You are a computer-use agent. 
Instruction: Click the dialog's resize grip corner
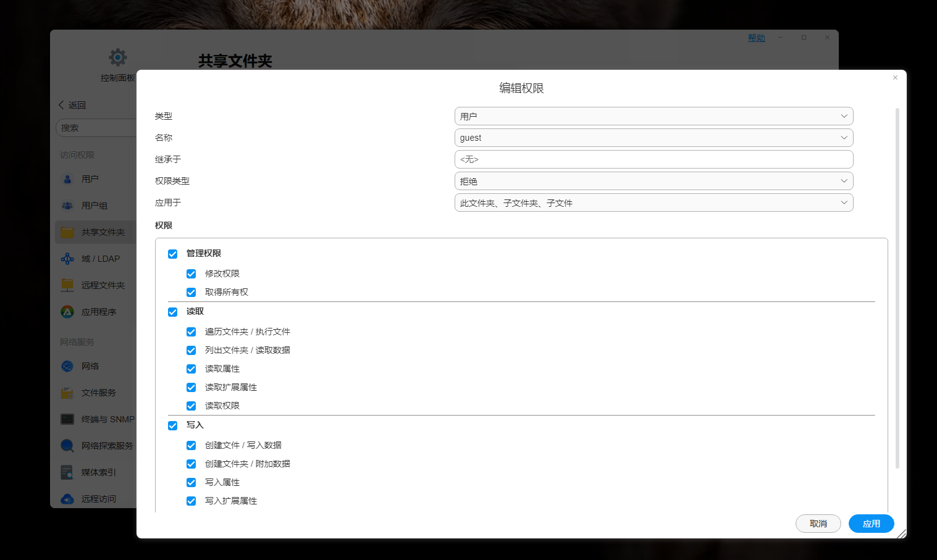(x=901, y=533)
